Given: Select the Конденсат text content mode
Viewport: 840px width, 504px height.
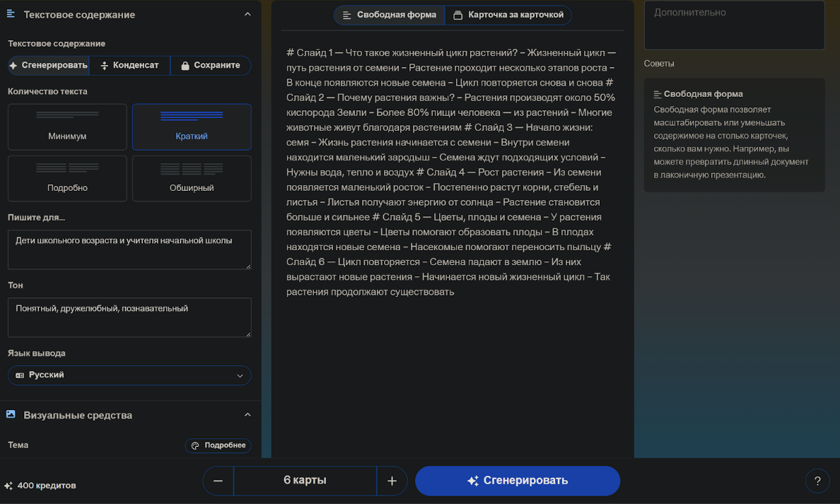Looking at the screenshot, I should [x=129, y=65].
